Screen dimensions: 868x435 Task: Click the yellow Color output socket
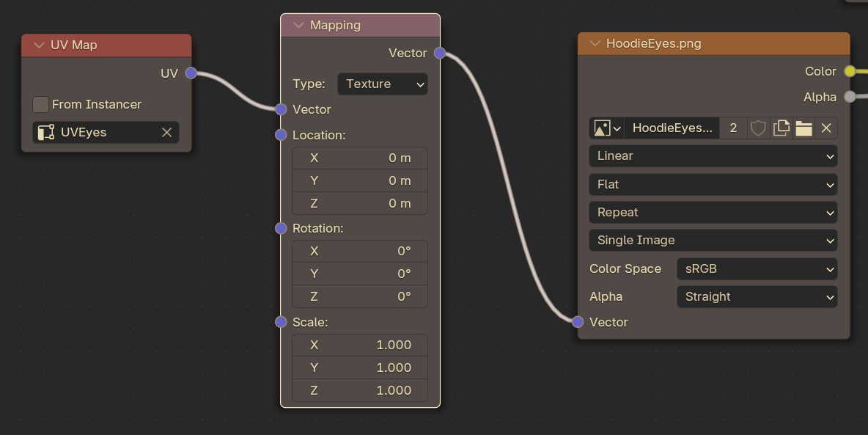click(x=850, y=71)
